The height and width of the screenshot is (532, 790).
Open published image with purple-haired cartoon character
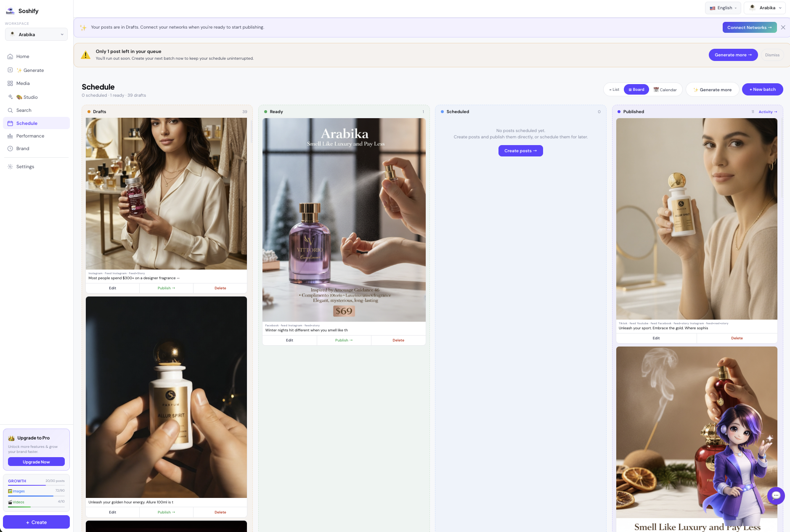(x=697, y=439)
